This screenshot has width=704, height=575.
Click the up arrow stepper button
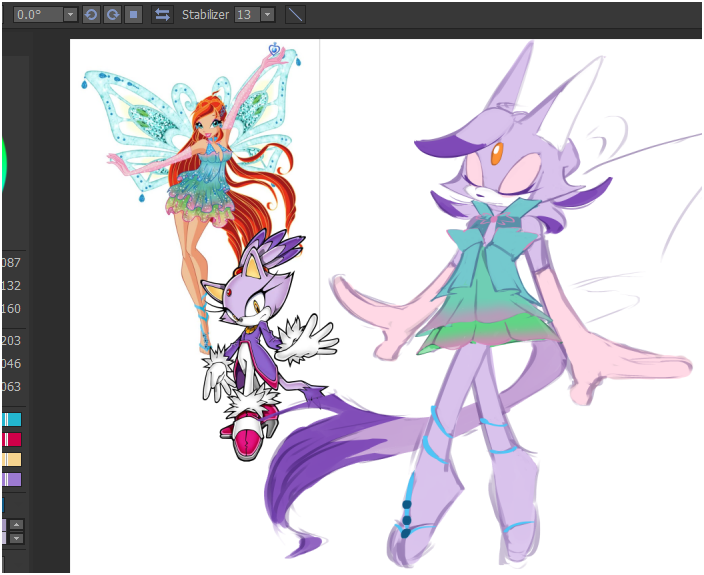[x=17, y=524]
